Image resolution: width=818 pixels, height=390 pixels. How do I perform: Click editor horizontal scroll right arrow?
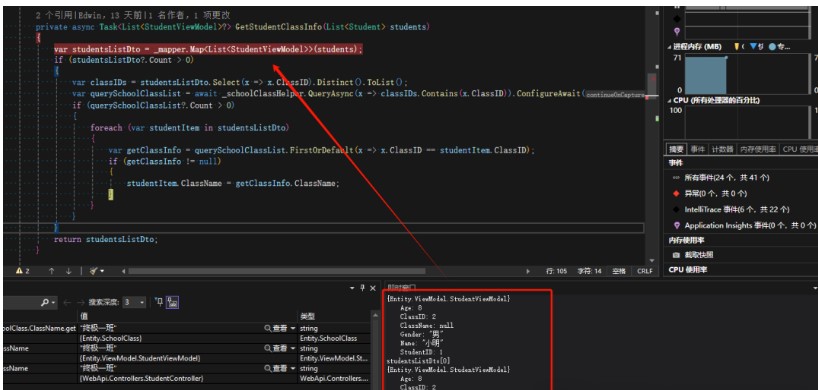pos(528,271)
